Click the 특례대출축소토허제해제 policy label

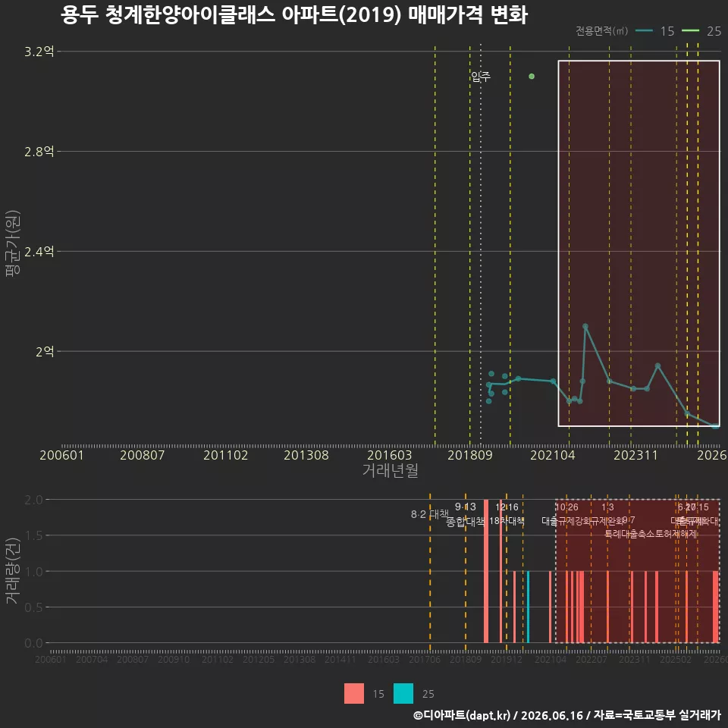651,534
